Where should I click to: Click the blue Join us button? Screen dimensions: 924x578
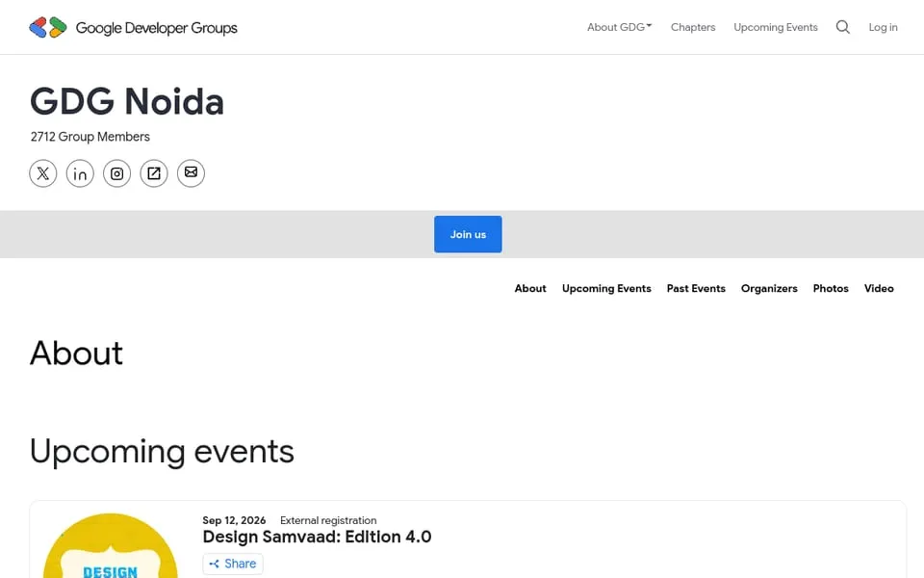click(468, 234)
